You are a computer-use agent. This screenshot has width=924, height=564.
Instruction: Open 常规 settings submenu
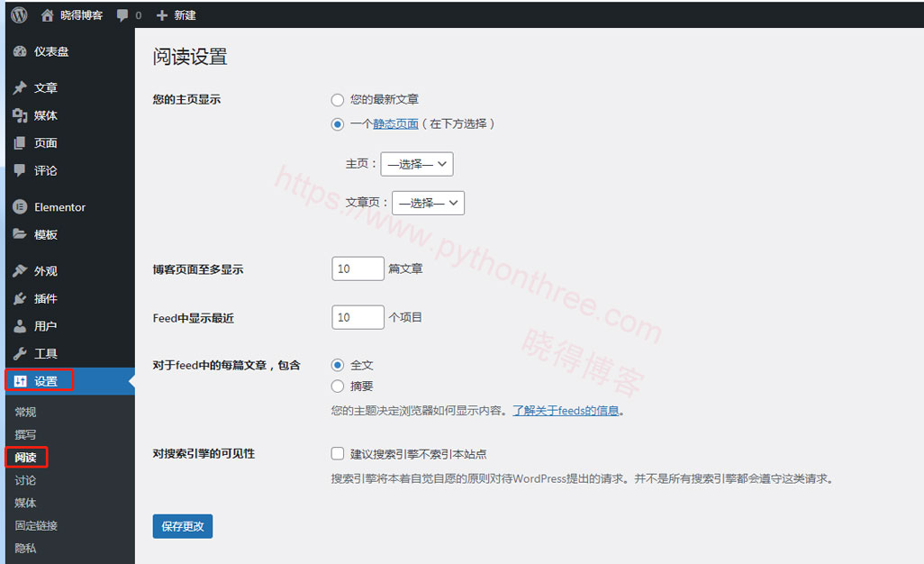(25, 412)
